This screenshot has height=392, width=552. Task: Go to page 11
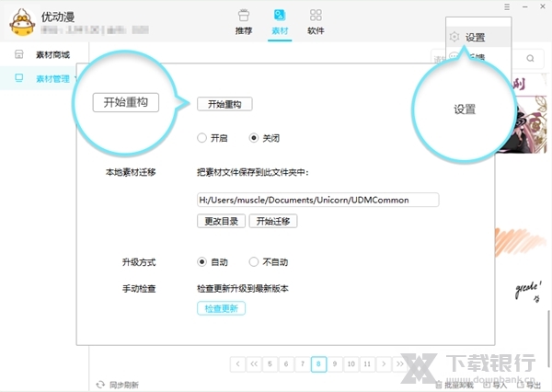tap(367, 363)
